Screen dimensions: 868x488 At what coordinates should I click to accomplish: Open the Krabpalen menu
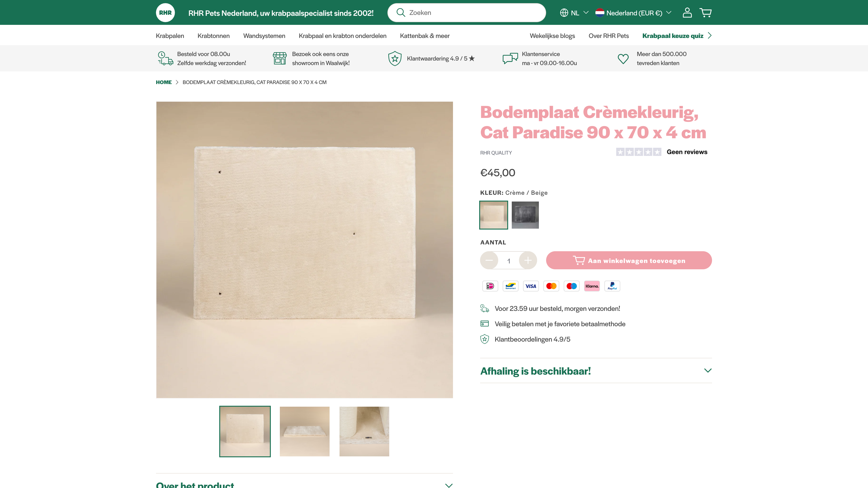[170, 36]
